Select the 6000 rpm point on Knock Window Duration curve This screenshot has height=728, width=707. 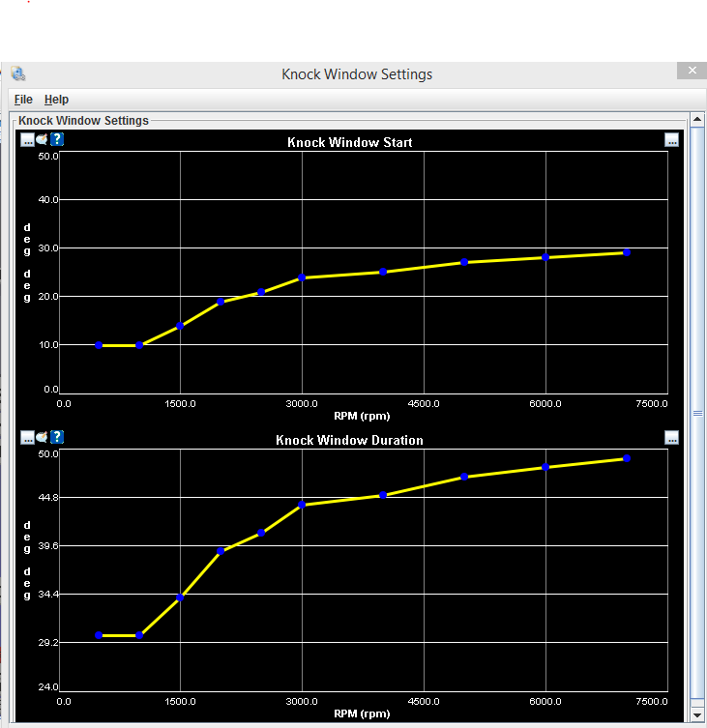click(x=545, y=467)
